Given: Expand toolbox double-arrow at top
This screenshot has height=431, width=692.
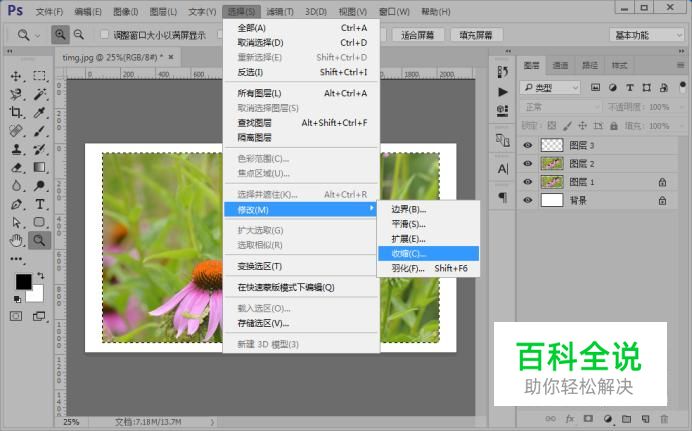Looking at the screenshot, I should (10, 51).
